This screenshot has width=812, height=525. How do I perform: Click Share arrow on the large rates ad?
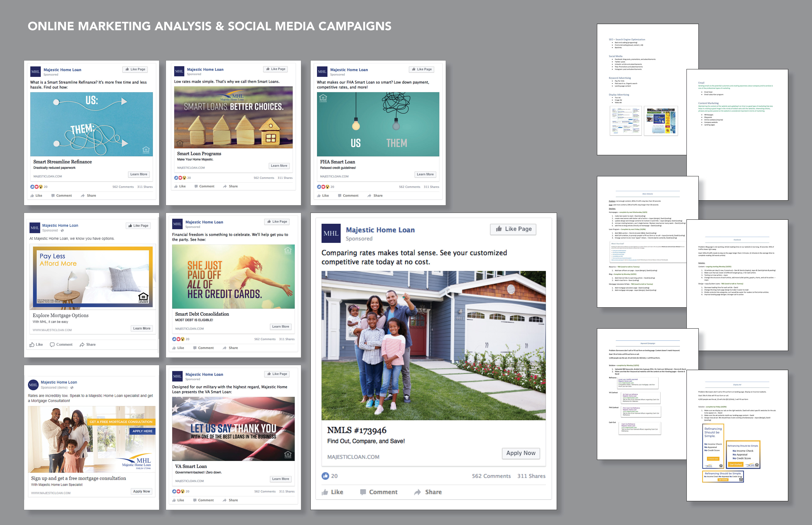pyautogui.click(x=417, y=492)
